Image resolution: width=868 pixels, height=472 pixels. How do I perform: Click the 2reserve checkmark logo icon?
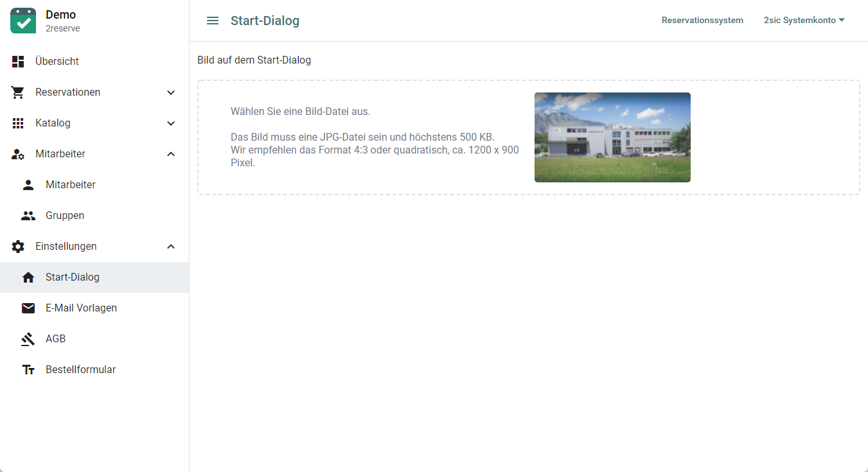click(x=23, y=21)
